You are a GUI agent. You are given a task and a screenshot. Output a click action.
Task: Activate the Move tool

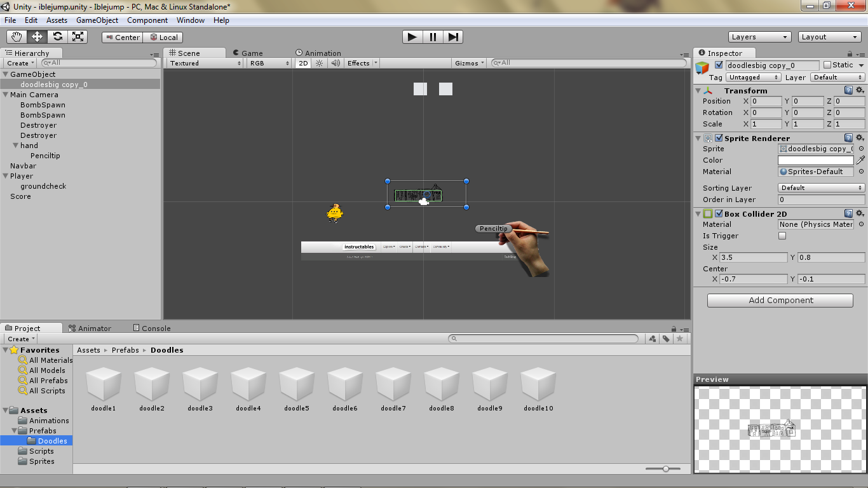pos(37,37)
